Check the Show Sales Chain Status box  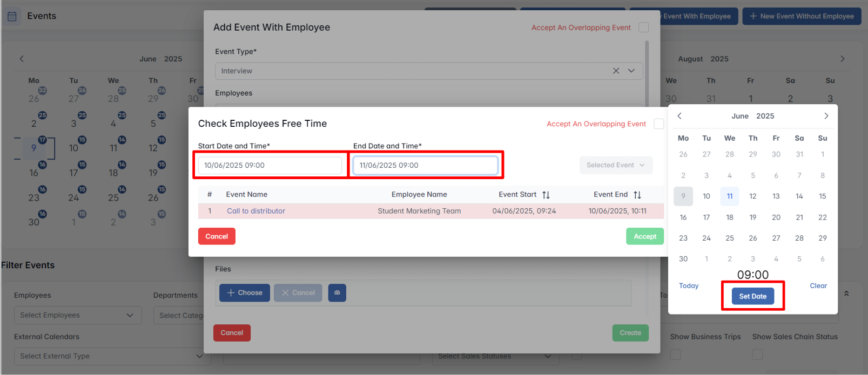(757, 354)
